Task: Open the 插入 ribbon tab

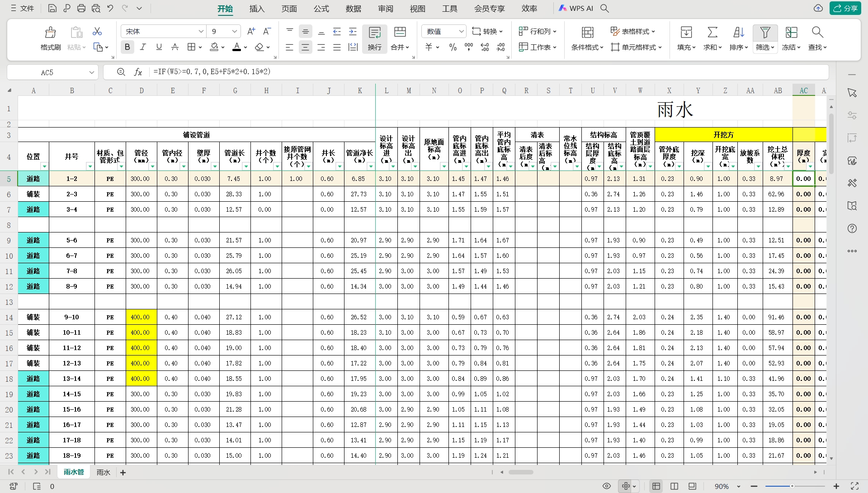Action: [x=257, y=9]
